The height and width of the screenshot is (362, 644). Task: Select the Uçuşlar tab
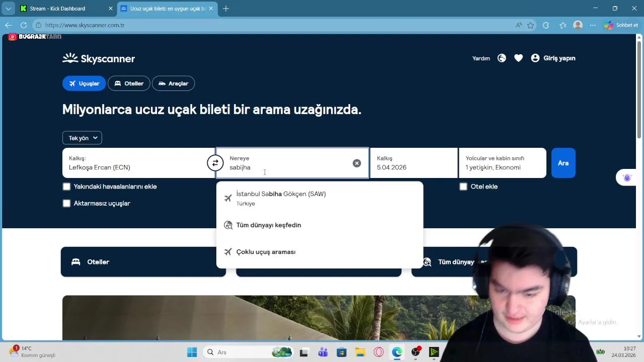84,83
